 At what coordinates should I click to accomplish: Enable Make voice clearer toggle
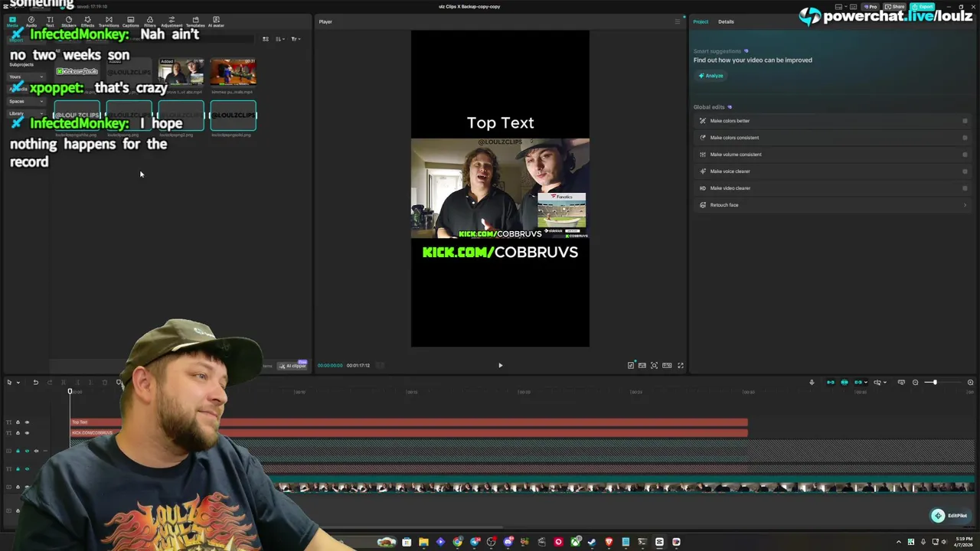(965, 171)
